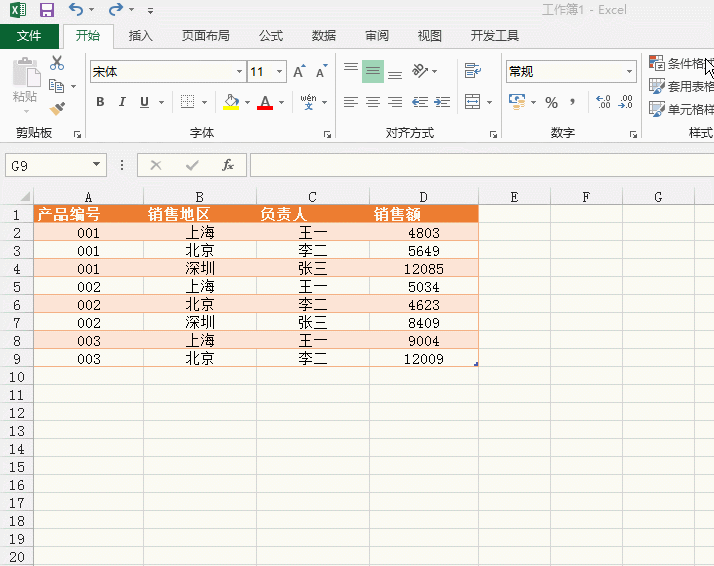Click the increase decimal places icon
This screenshot has height=566, width=714.
[603, 102]
